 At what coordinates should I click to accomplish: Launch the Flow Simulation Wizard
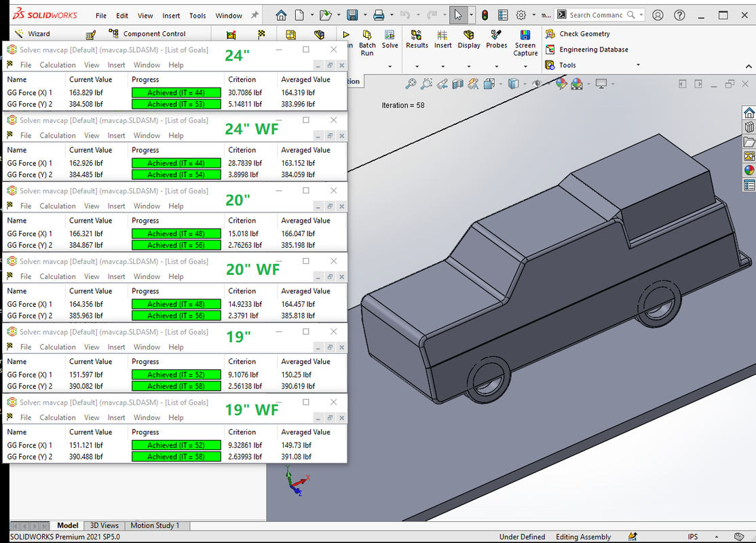pyautogui.click(x=33, y=34)
